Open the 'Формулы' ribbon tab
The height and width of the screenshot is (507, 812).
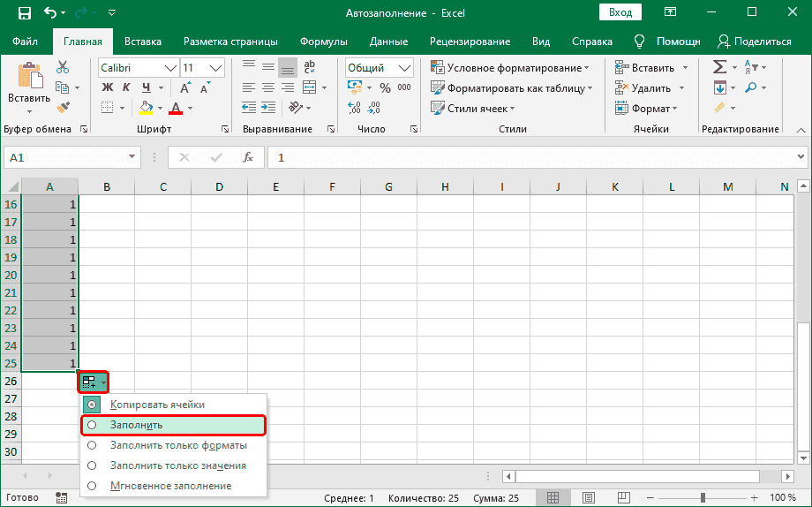coord(323,42)
